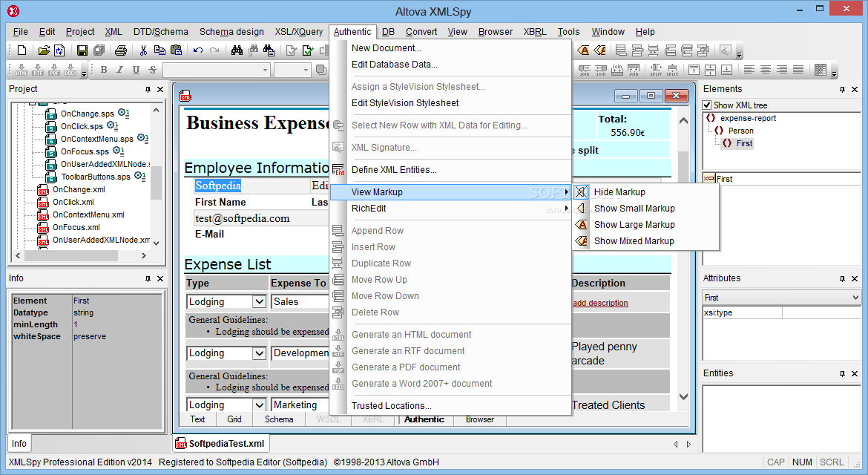Open the first Lodging Type dropdown
The width and height of the screenshot is (868, 475).
(x=259, y=302)
